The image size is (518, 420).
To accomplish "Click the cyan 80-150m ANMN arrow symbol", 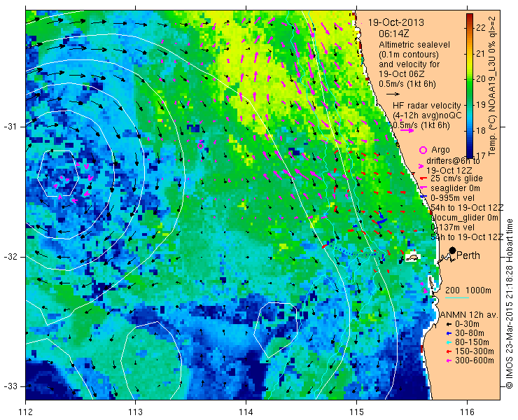I will (x=448, y=343).
